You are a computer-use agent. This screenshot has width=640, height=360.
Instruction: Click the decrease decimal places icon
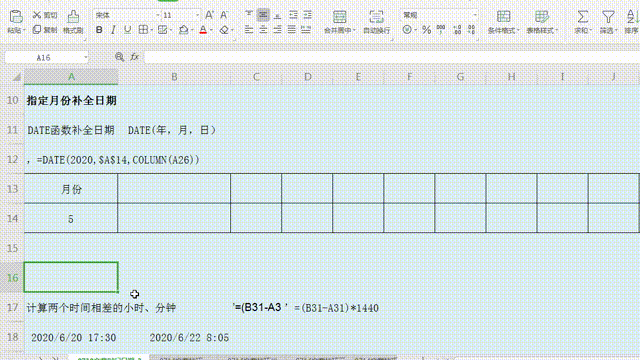[471, 30]
